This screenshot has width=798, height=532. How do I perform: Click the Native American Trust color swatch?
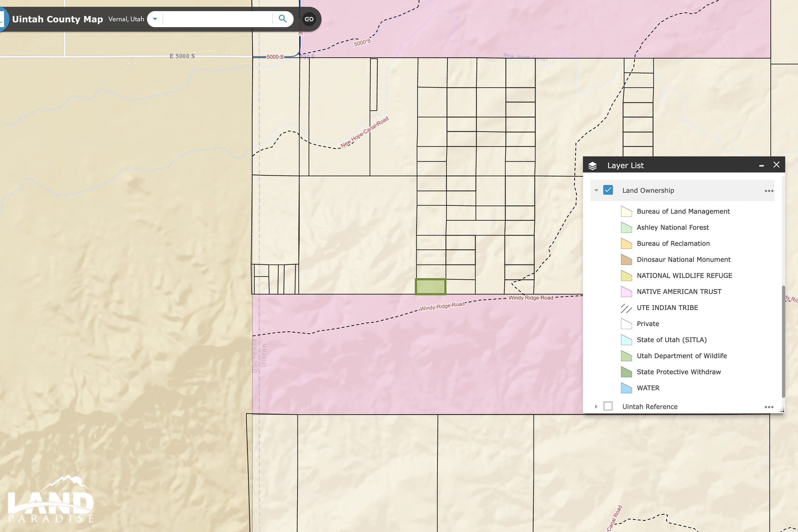click(626, 292)
